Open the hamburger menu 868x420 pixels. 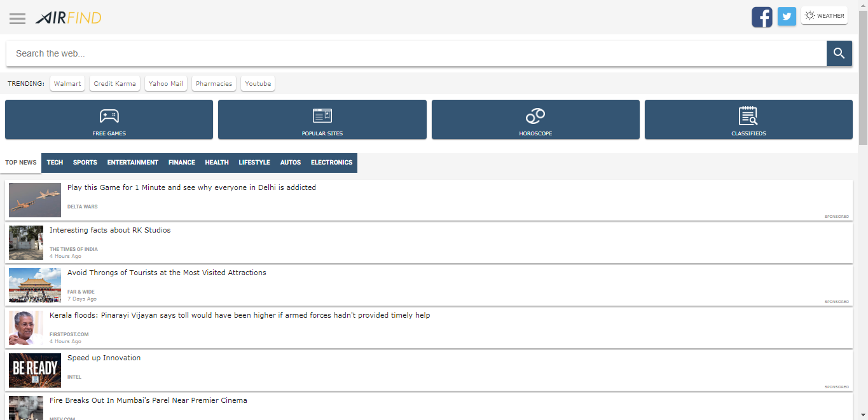click(x=17, y=18)
